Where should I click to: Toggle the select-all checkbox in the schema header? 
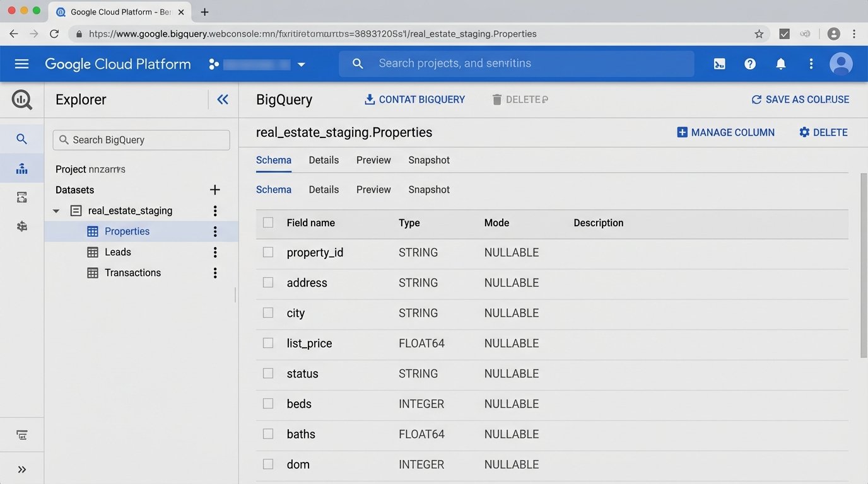[x=267, y=222]
